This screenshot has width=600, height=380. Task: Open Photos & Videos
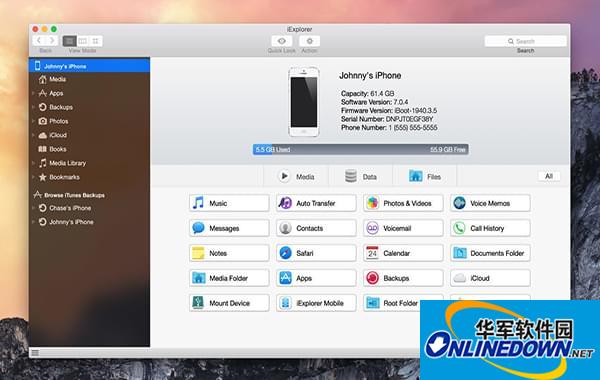click(x=403, y=203)
